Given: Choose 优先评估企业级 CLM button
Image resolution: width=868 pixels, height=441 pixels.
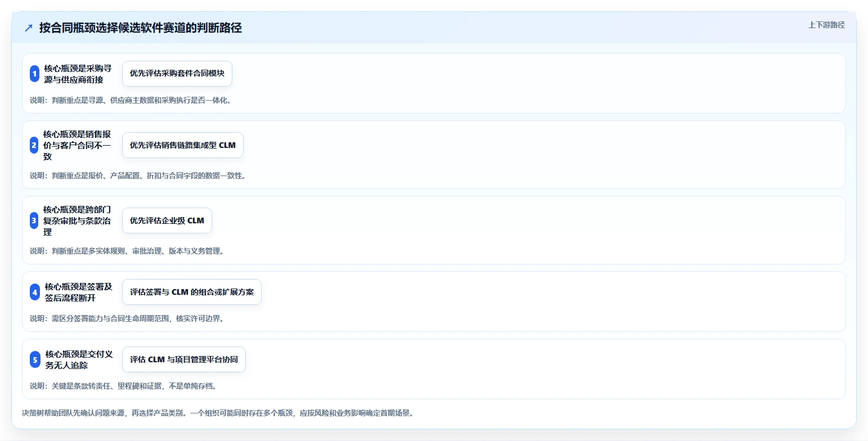Looking at the screenshot, I should click(167, 220).
